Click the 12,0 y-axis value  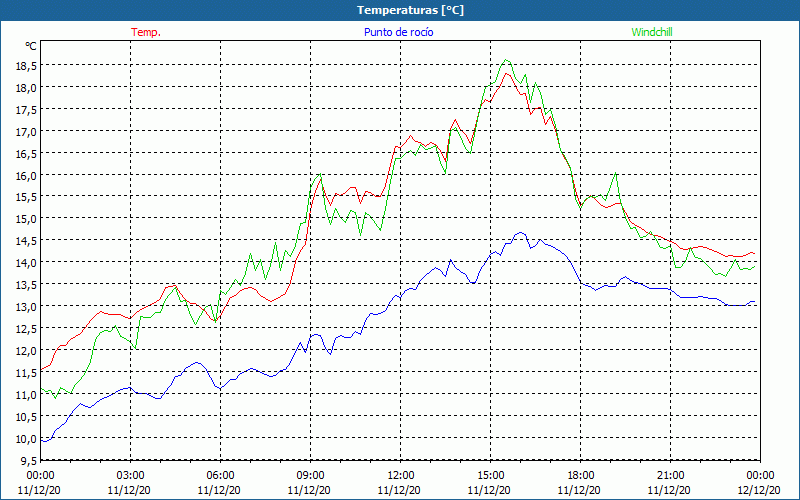pos(28,350)
